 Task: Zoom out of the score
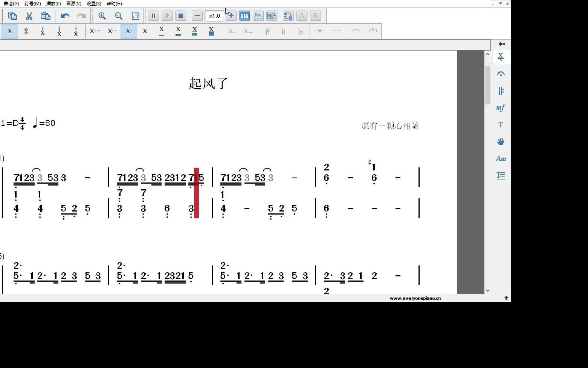tap(119, 16)
